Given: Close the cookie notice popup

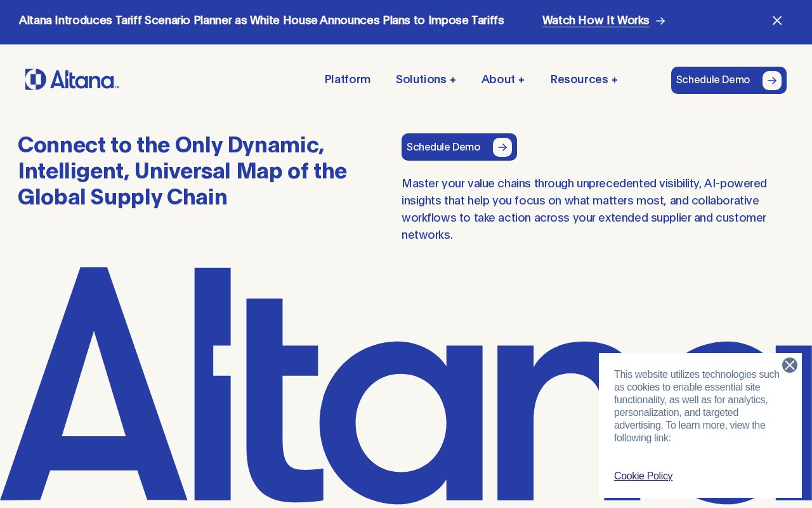Looking at the screenshot, I should point(790,365).
